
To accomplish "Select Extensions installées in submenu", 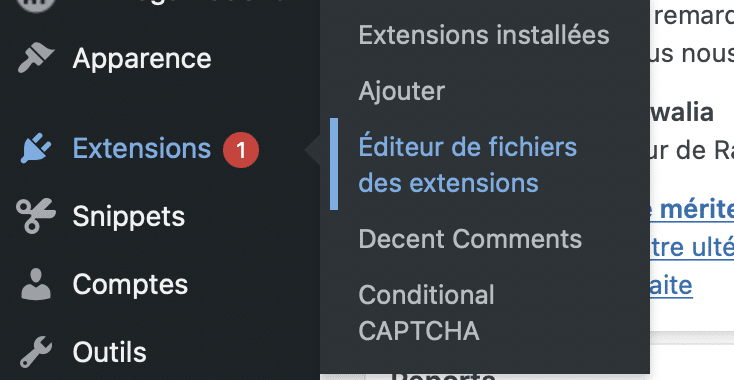I will tap(484, 35).
